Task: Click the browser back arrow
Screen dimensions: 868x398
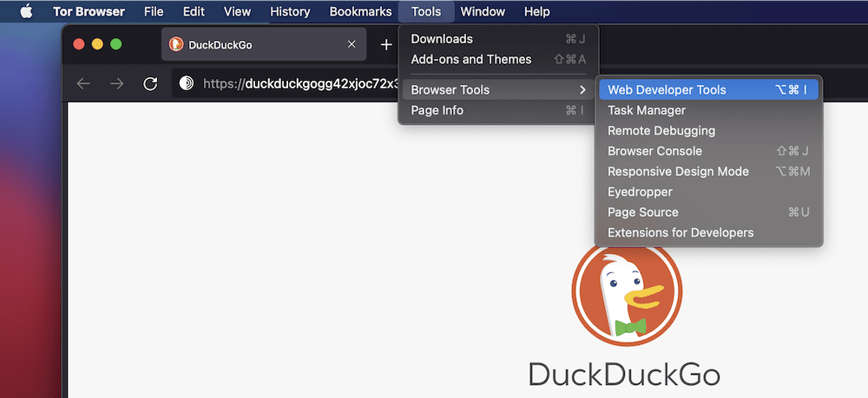Action: 83,84
